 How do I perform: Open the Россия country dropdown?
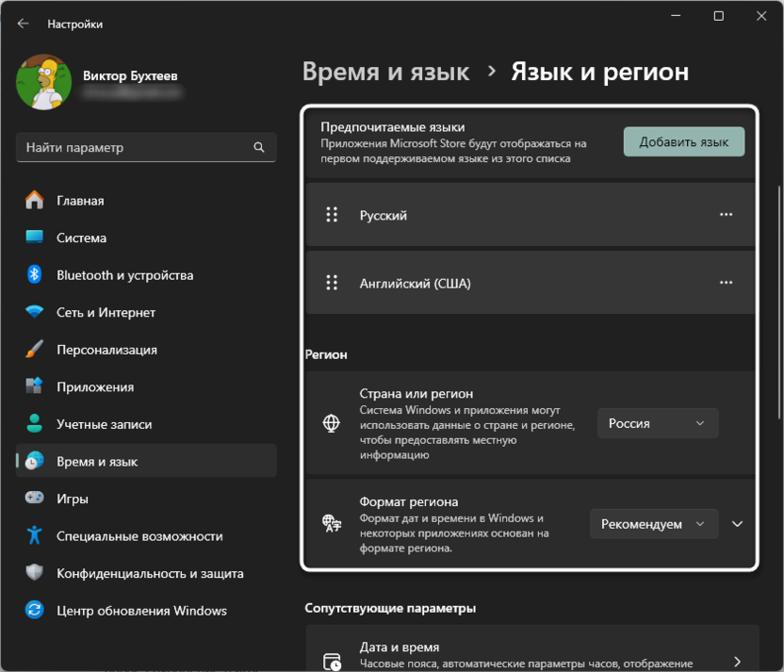pyautogui.click(x=658, y=423)
